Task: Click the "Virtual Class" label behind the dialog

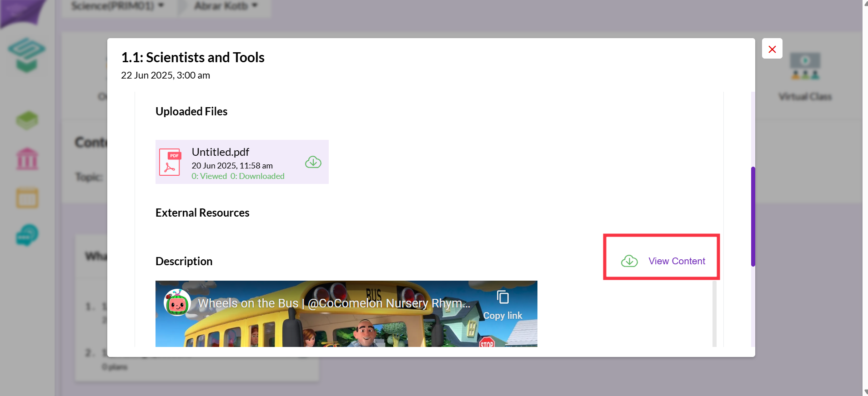Action: 805,97
